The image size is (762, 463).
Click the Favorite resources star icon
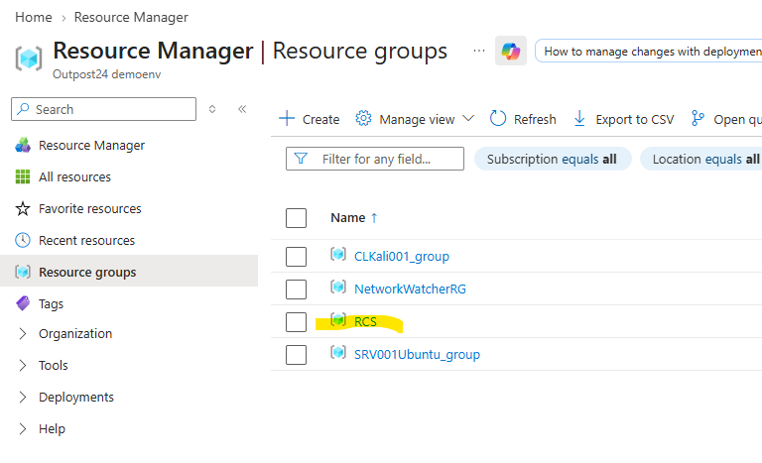coord(23,208)
